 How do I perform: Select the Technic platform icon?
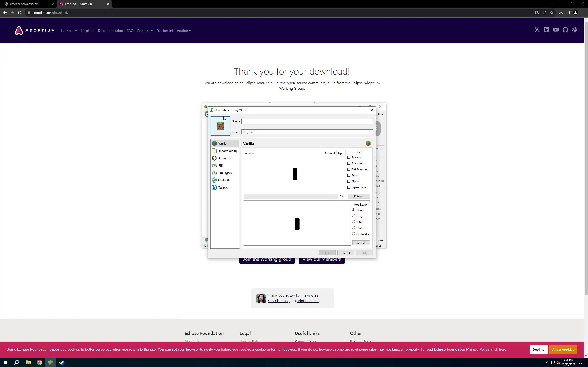214,188
